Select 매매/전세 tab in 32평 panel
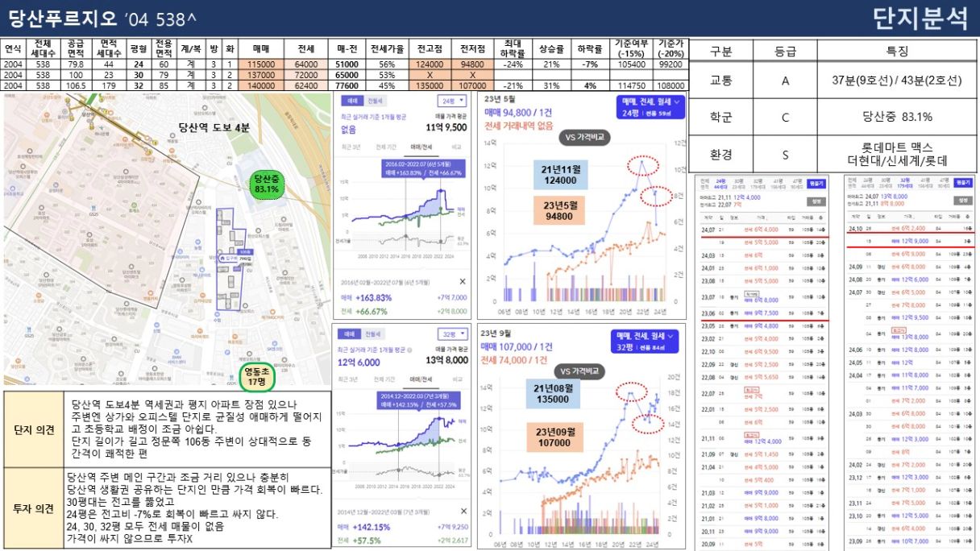 click(x=421, y=379)
